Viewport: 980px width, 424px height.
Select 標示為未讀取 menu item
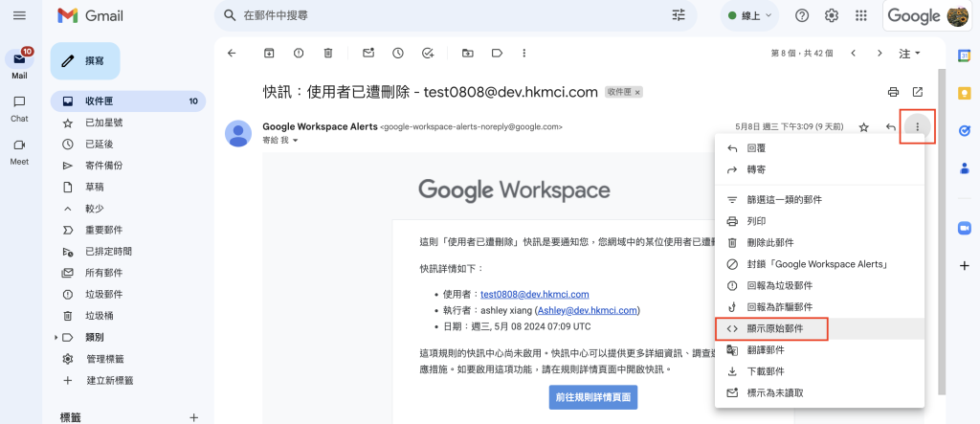[x=819, y=392]
